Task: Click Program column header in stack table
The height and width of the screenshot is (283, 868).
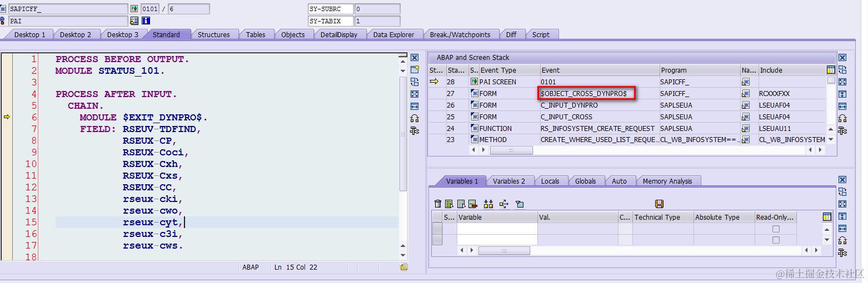Action: [x=699, y=70]
